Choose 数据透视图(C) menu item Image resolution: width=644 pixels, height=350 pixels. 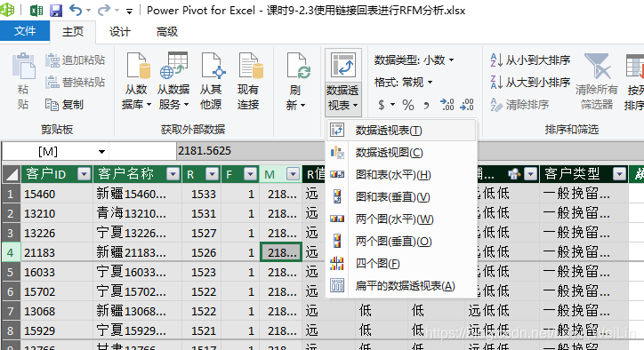click(x=401, y=153)
